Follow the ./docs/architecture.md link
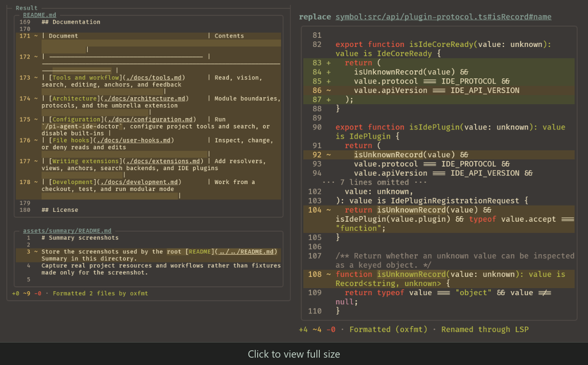Viewport: 588px width, 365px height. [x=145, y=98]
